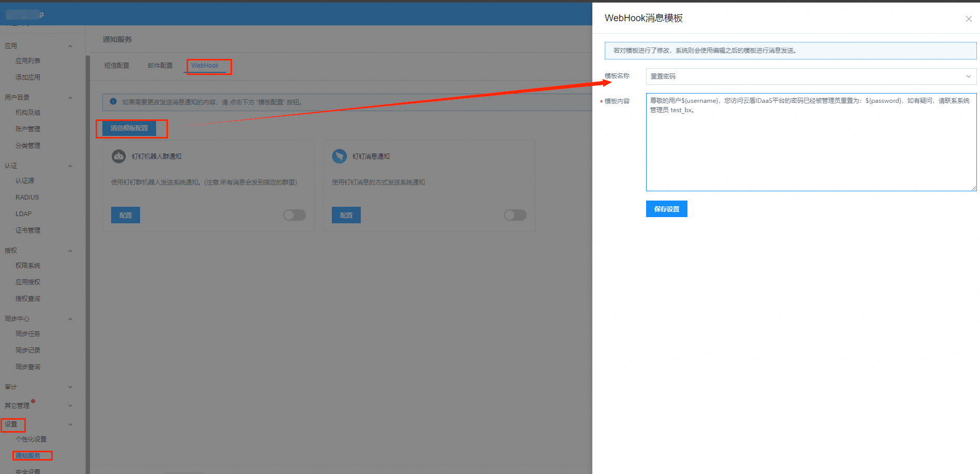
Task: Click the 保存设置 button
Action: tap(666, 209)
